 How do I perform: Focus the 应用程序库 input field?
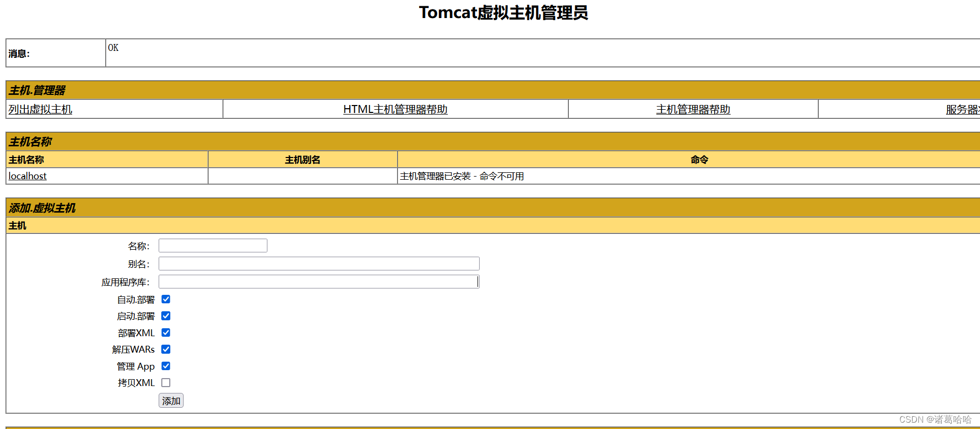coord(319,282)
